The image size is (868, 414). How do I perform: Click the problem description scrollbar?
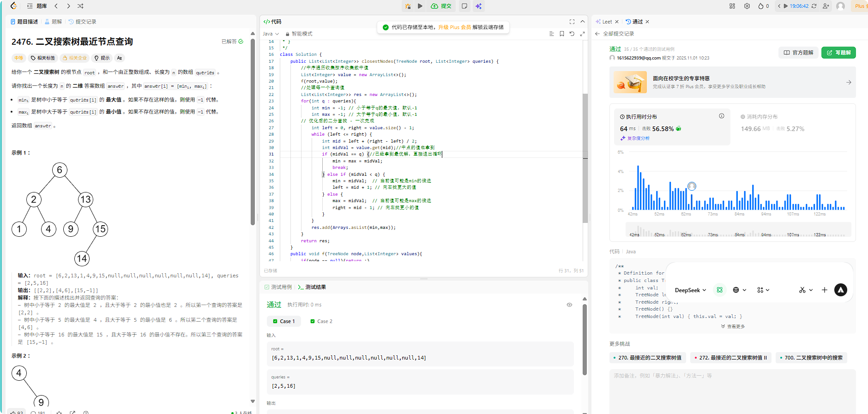point(253,132)
